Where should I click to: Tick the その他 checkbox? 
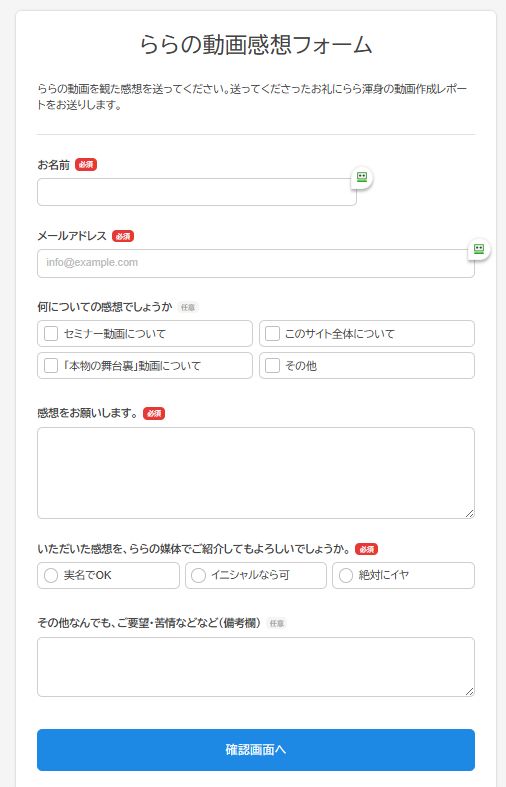point(272,365)
